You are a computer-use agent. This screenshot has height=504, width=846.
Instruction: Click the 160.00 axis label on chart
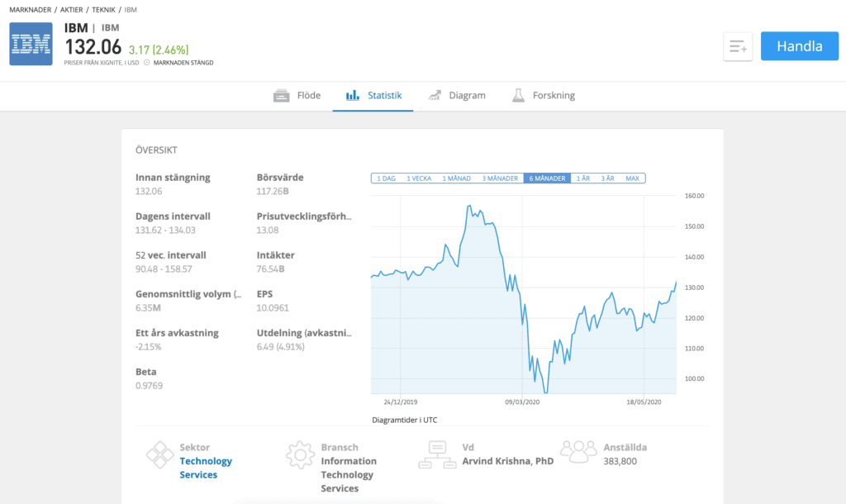tap(694, 196)
